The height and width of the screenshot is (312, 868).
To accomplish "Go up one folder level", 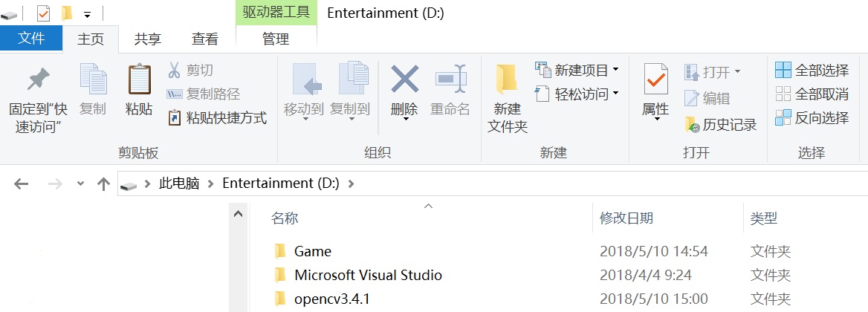I will [103, 184].
